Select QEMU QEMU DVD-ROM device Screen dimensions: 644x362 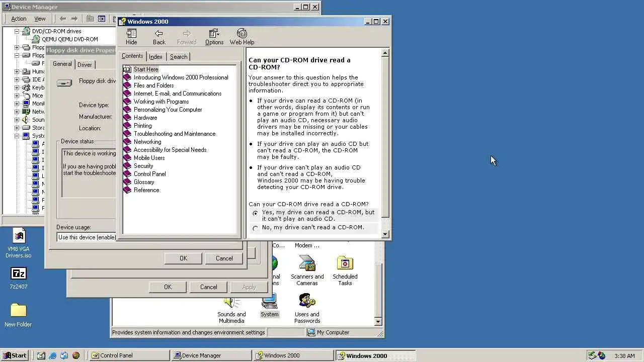[x=69, y=39]
